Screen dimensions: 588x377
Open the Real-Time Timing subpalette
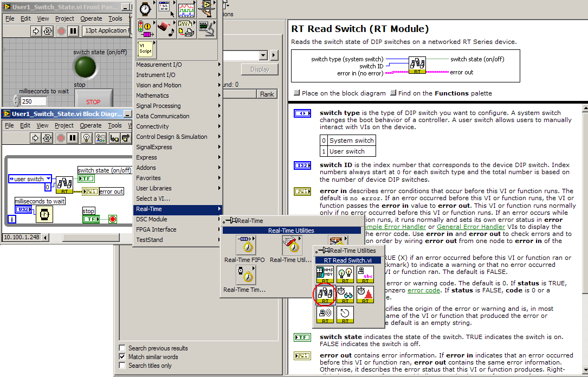(246, 274)
